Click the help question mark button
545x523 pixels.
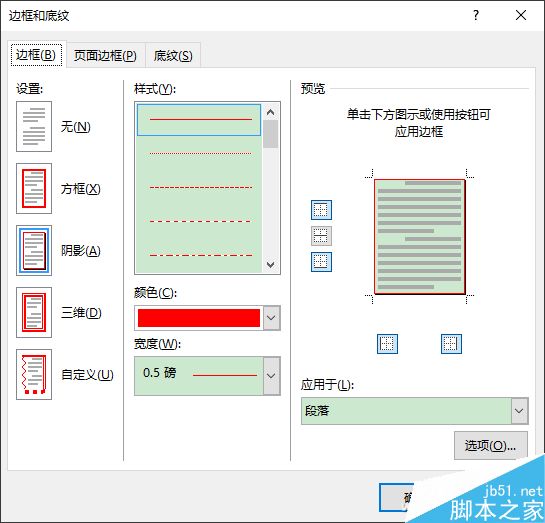pyautogui.click(x=475, y=15)
